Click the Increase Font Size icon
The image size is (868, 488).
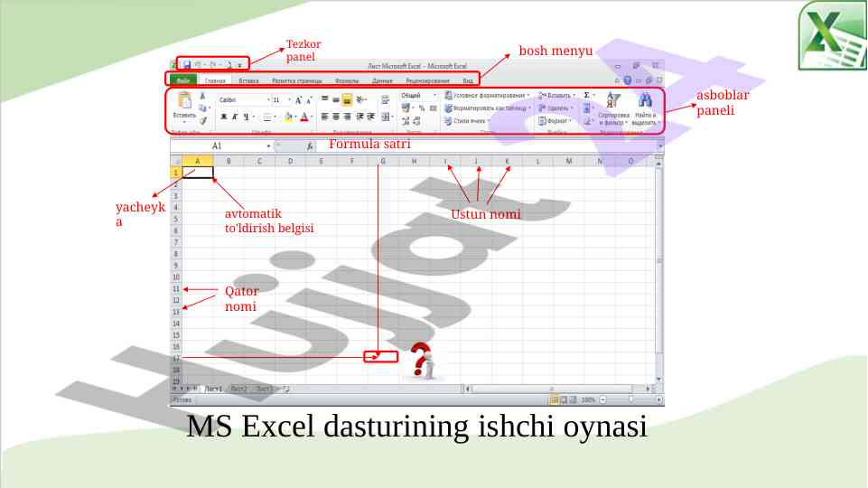coord(298,99)
